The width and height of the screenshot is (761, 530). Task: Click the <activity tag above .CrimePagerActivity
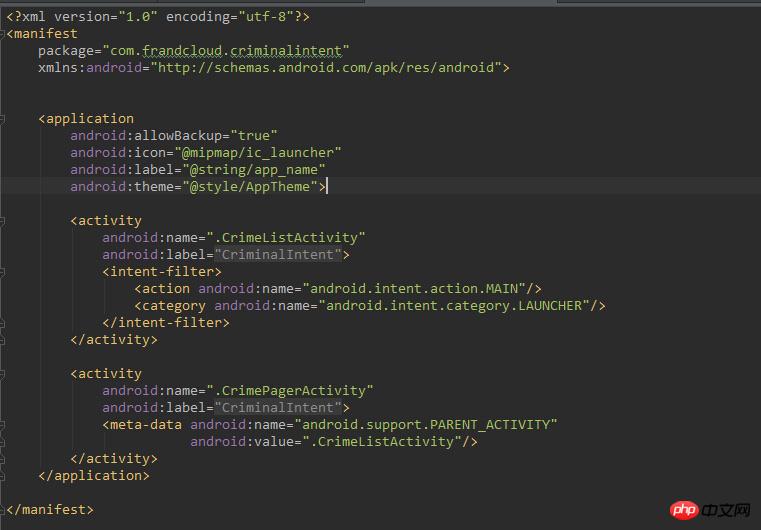pos(106,374)
